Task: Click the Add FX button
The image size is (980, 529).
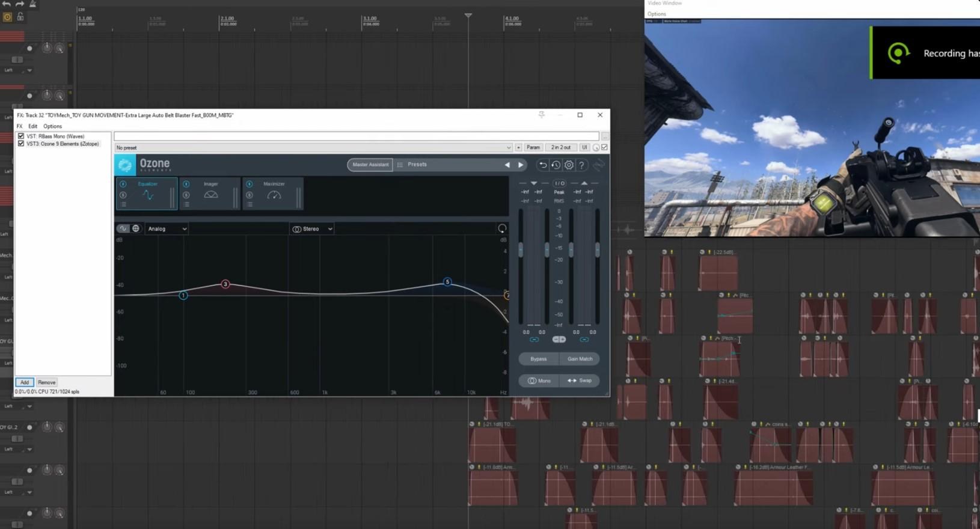Action: tap(24, 382)
